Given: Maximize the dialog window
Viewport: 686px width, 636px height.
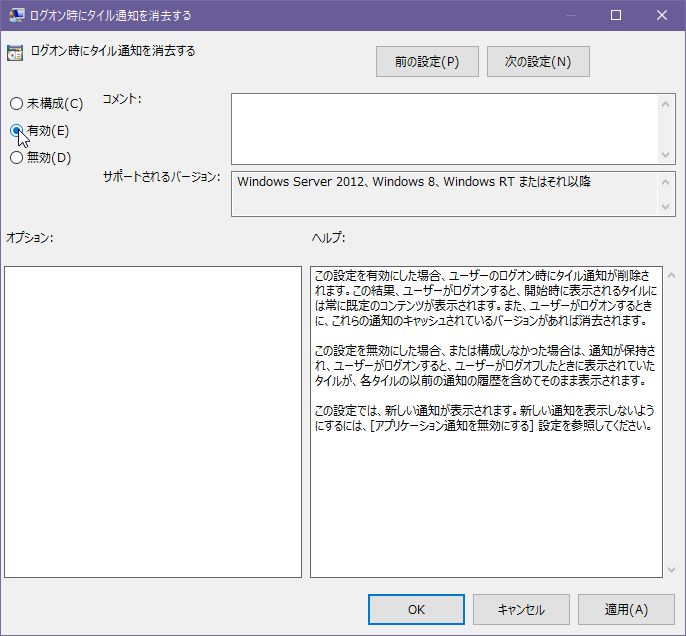Looking at the screenshot, I should point(616,15).
